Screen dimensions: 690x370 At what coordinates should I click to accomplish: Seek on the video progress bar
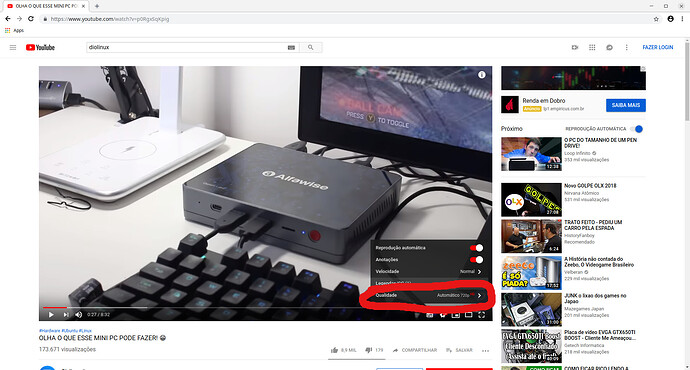coord(266,308)
